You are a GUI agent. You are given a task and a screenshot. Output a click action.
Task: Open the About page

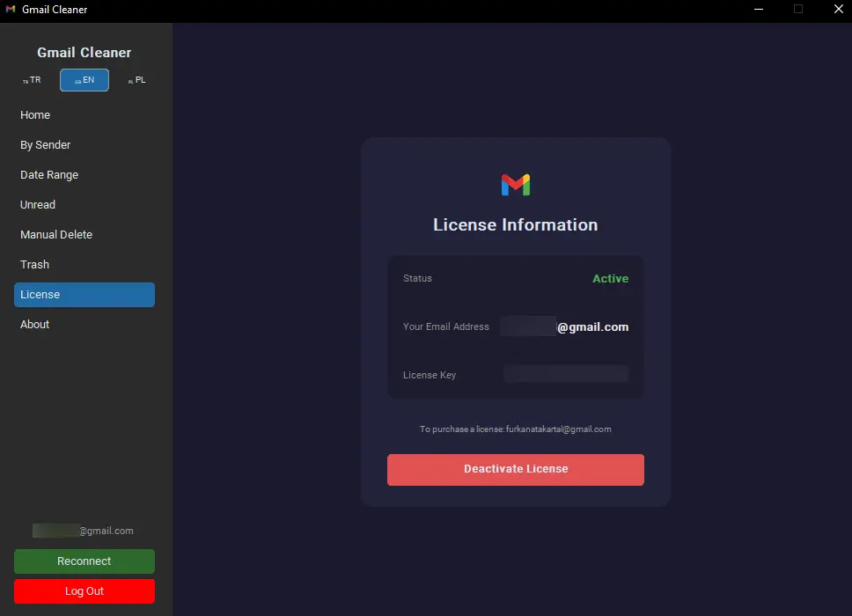coord(84,325)
